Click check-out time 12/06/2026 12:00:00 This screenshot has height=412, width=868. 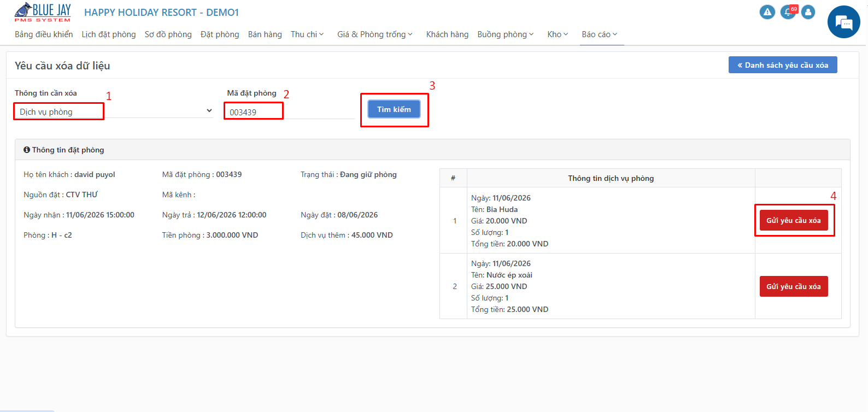(x=232, y=215)
